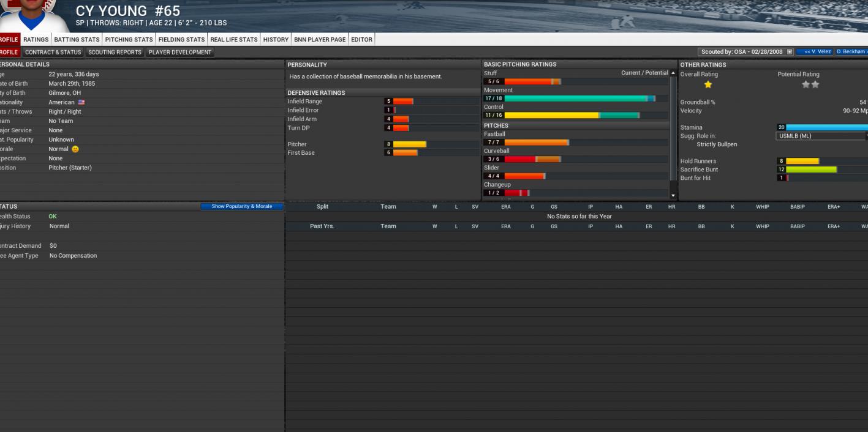Image resolution: width=868 pixels, height=432 pixels.
Task: Open the Player Development subtab
Action: (x=179, y=52)
